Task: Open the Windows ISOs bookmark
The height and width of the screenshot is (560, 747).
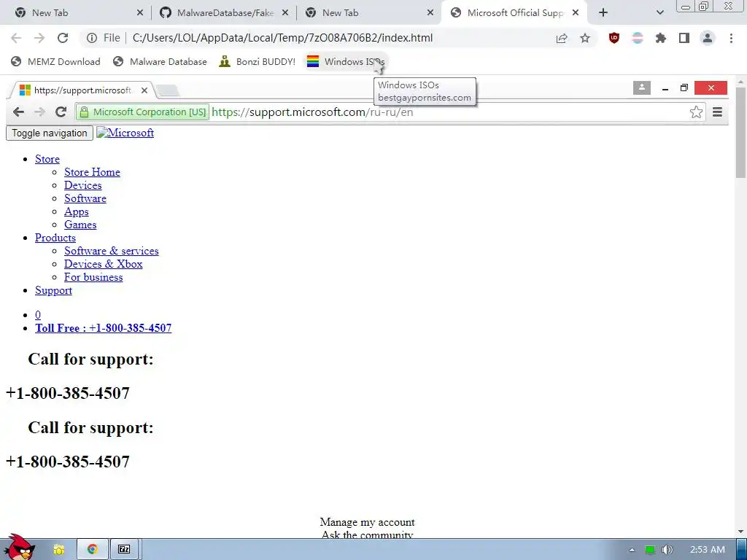Action: tap(346, 61)
